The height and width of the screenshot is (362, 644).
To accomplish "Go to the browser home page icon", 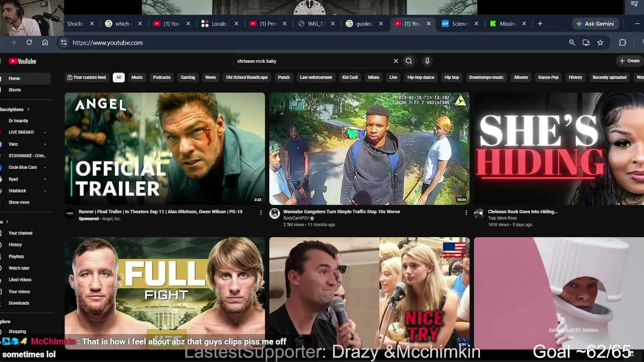I will (45, 43).
